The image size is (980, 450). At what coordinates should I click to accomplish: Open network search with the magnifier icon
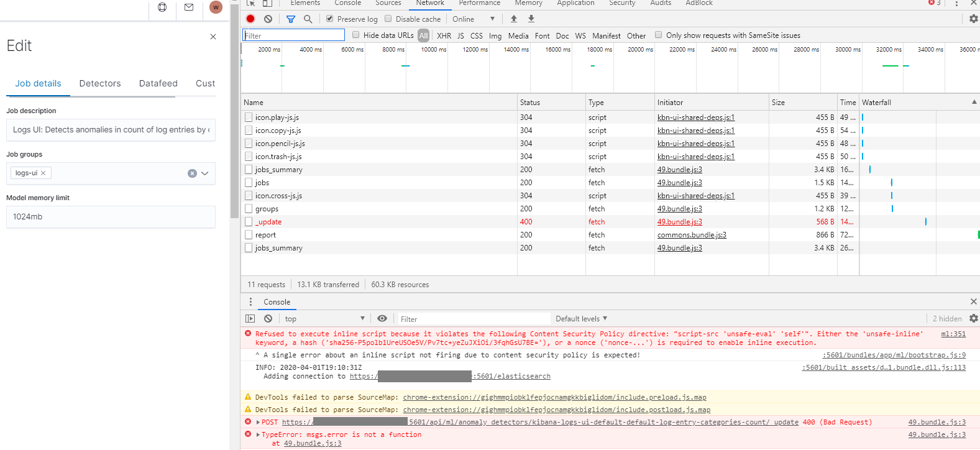tap(308, 19)
